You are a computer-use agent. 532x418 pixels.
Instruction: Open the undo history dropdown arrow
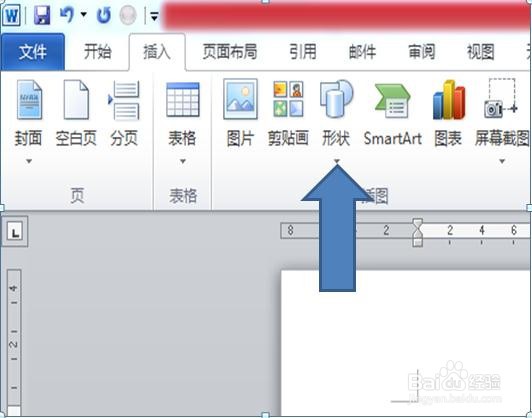tap(83, 15)
